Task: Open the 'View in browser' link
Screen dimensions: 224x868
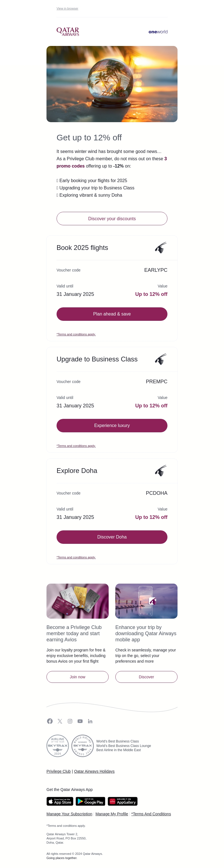Action: point(67,8)
